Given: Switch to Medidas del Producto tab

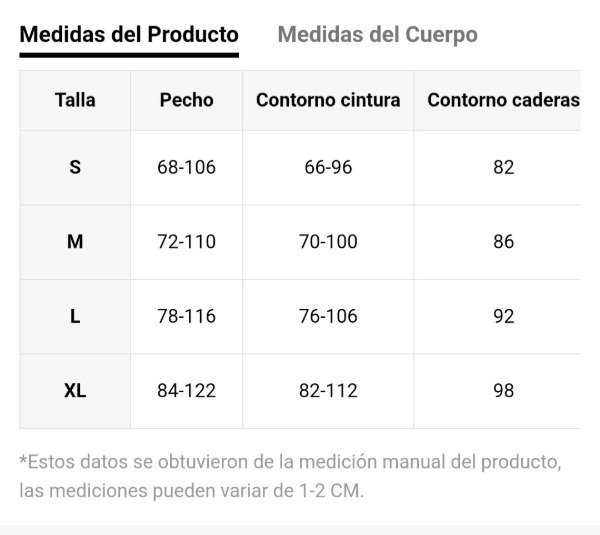Looking at the screenshot, I should pyautogui.click(x=129, y=35).
